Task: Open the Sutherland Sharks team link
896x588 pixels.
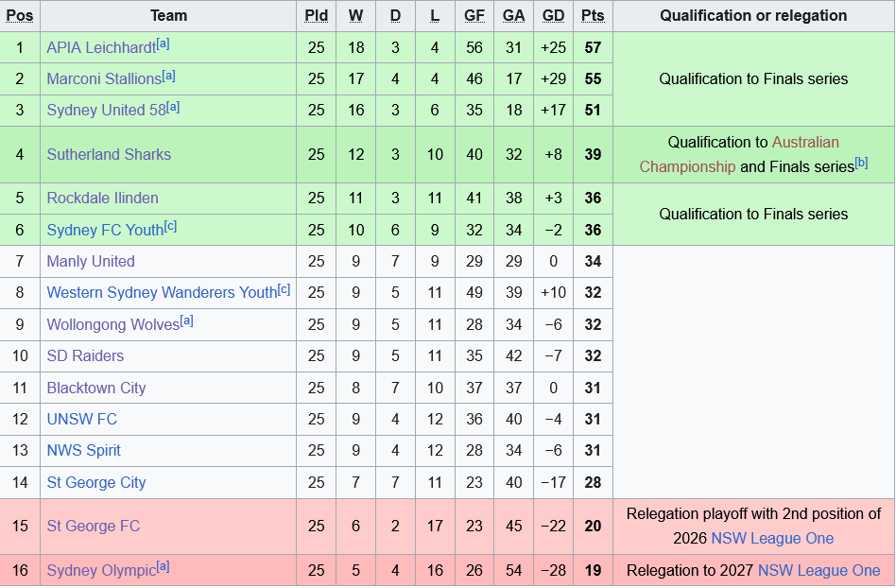Action: [x=109, y=155]
